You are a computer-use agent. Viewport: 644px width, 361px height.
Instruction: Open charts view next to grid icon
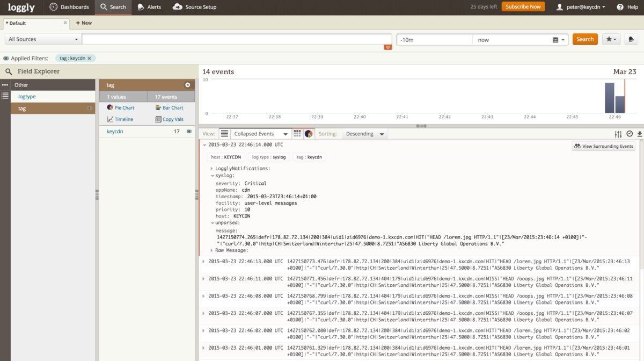click(310, 133)
